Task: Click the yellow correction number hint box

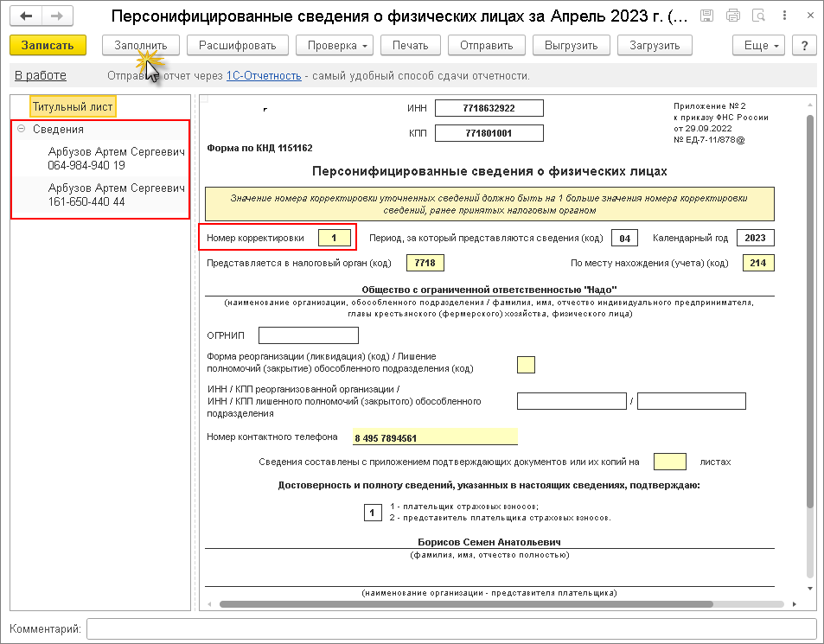Action: [x=489, y=204]
